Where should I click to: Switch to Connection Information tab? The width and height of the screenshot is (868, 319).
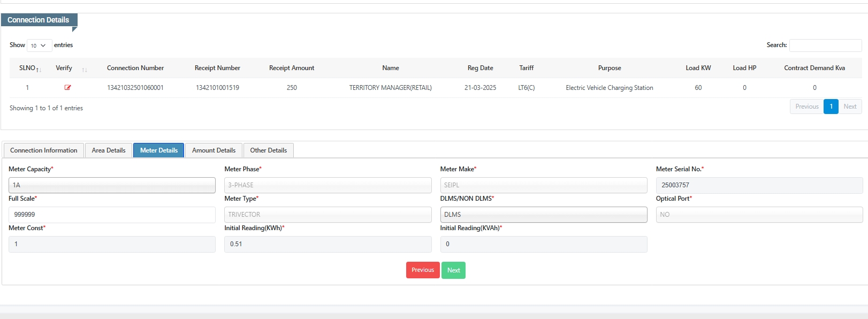44,150
